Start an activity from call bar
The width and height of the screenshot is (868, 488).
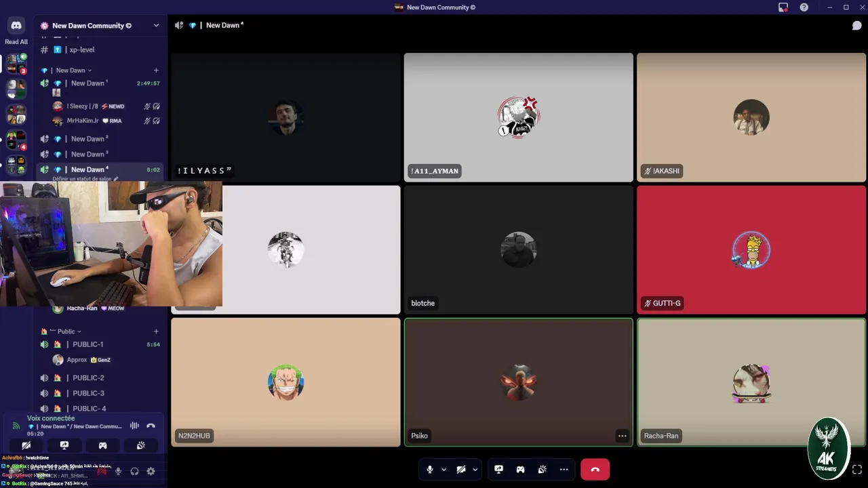coord(520,469)
